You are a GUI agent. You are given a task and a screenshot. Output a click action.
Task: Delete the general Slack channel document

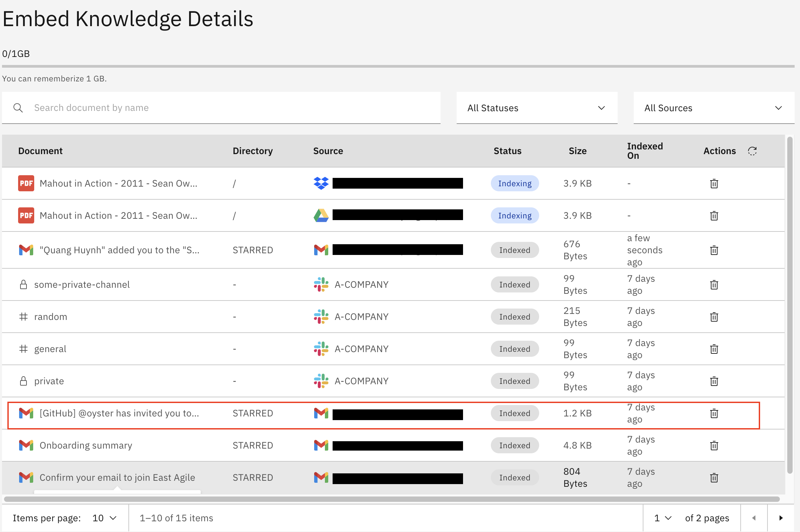pos(714,349)
